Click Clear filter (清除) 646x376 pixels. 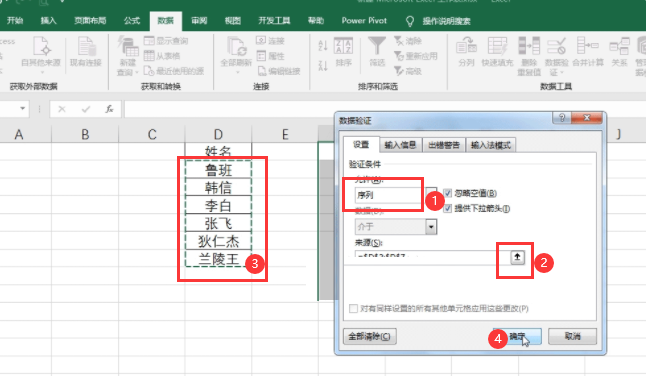click(x=408, y=41)
